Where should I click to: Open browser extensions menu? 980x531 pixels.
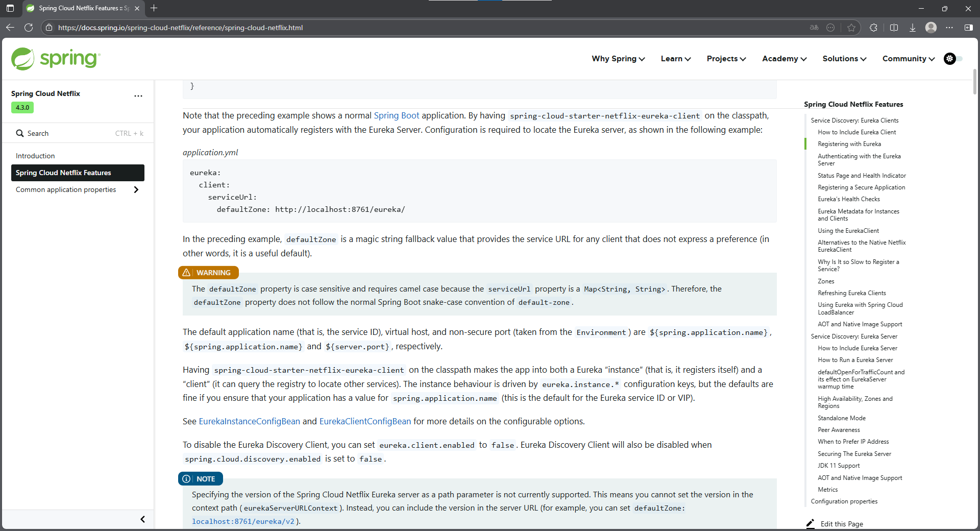pos(874,28)
